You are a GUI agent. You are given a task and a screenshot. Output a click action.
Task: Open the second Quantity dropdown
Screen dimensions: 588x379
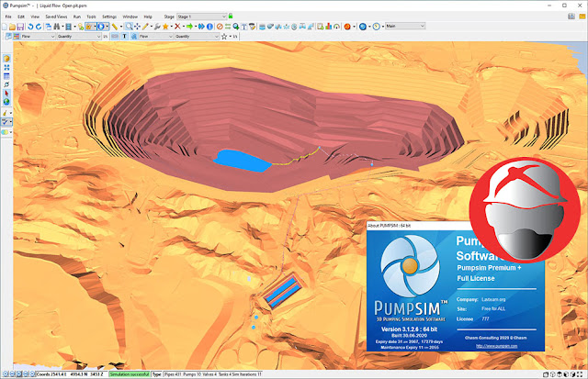(x=197, y=37)
